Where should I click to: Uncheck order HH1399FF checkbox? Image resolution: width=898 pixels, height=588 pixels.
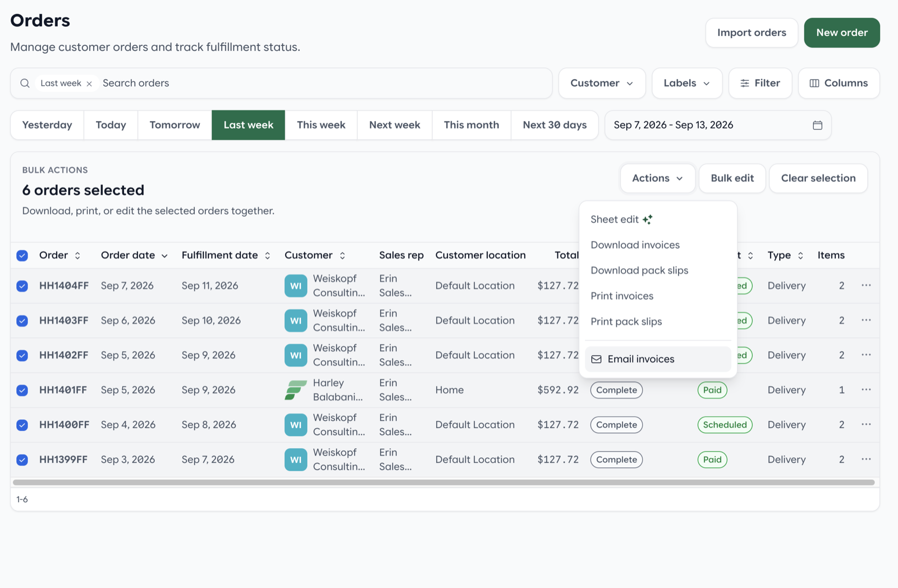[22, 460]
